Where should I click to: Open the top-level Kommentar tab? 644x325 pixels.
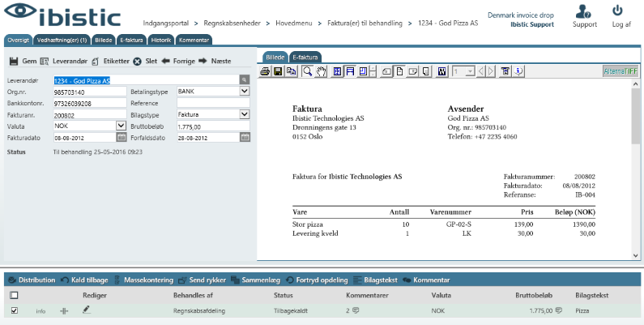point(194,41)
